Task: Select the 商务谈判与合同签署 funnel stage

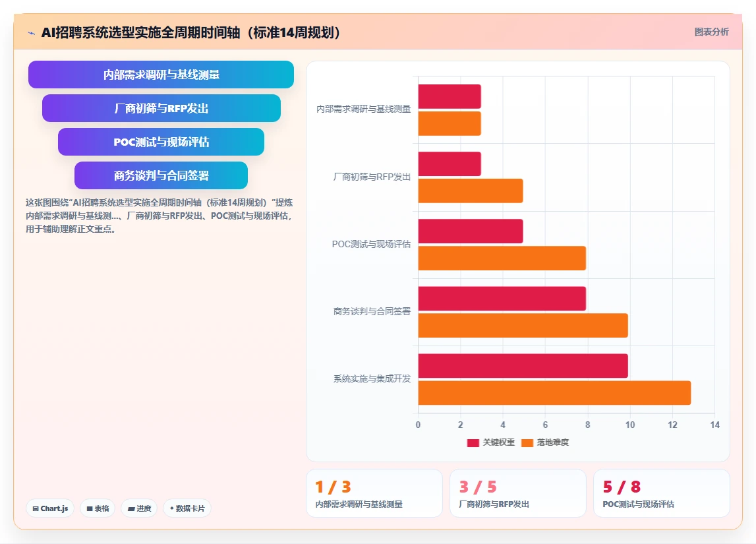Action: (161, 175)
